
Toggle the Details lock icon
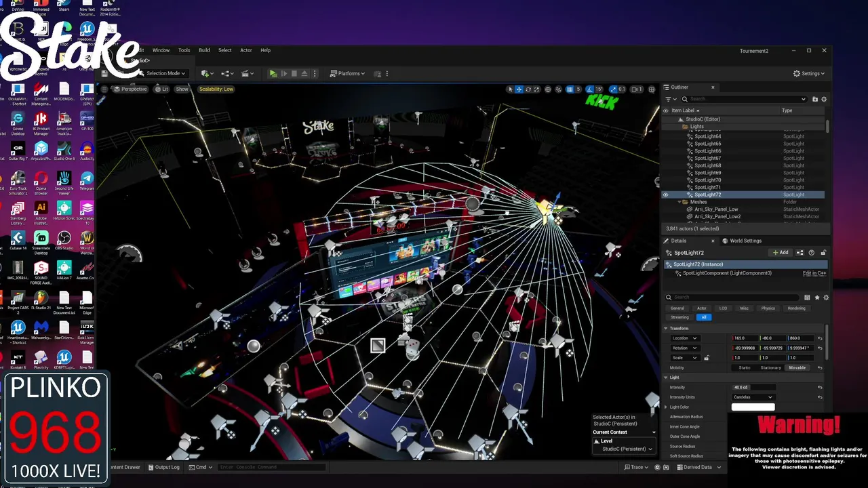coord(823,253)
